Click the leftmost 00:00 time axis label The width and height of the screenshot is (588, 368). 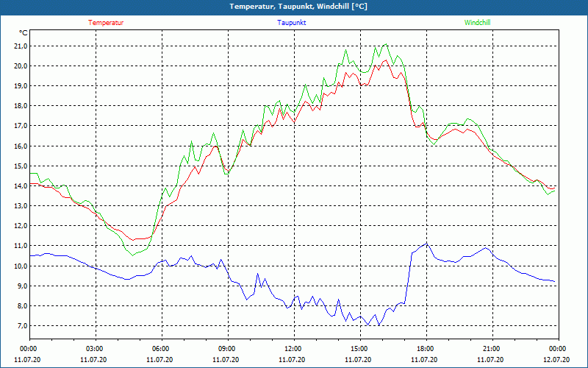(x=29, y=349)
